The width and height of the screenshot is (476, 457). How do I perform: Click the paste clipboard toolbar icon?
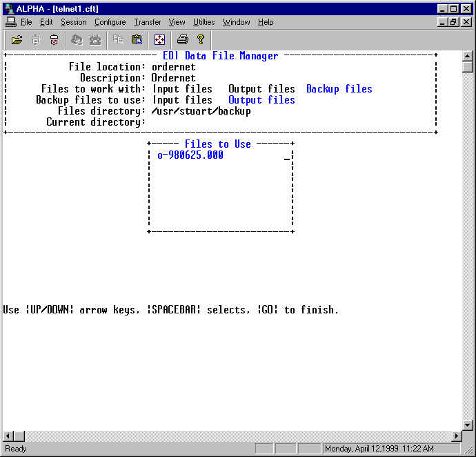tap(137, 39)
